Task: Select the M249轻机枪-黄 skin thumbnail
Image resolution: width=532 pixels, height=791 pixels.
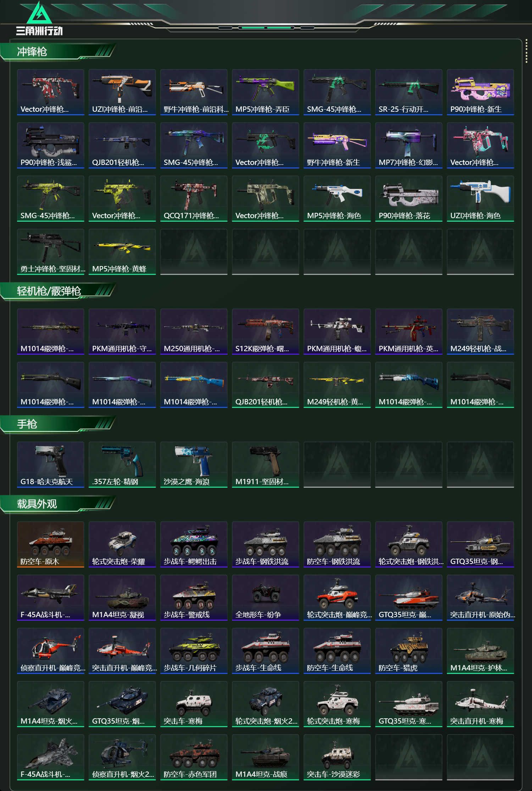Action: pos(337,385)
